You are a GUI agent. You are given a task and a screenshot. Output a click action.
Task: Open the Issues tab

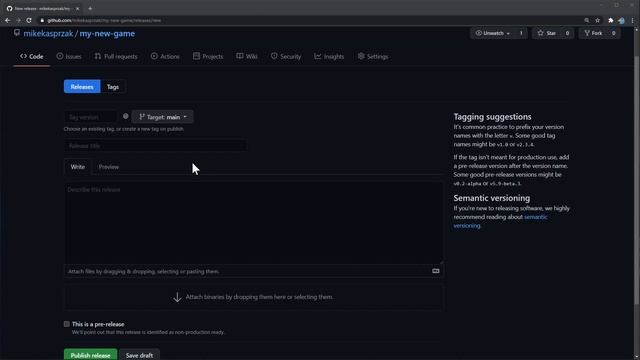click(x=69, y=56)
